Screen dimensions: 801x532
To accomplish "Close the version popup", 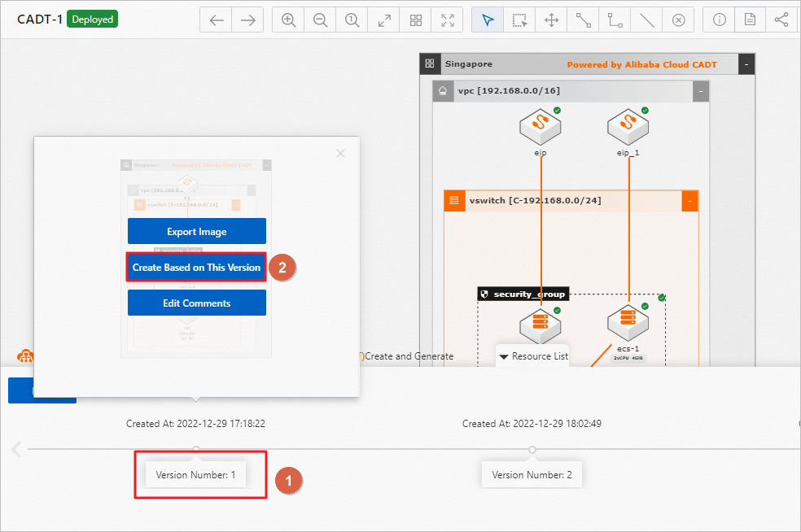I will (341, 153).
